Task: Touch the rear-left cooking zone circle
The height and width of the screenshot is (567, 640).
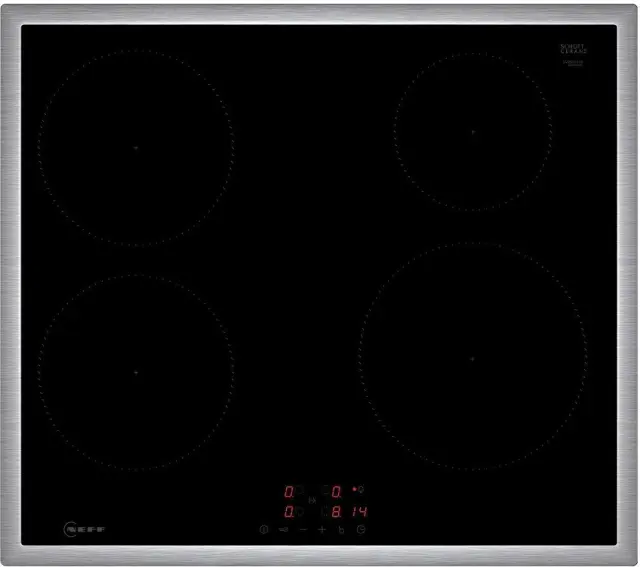Action: (136, 148)
